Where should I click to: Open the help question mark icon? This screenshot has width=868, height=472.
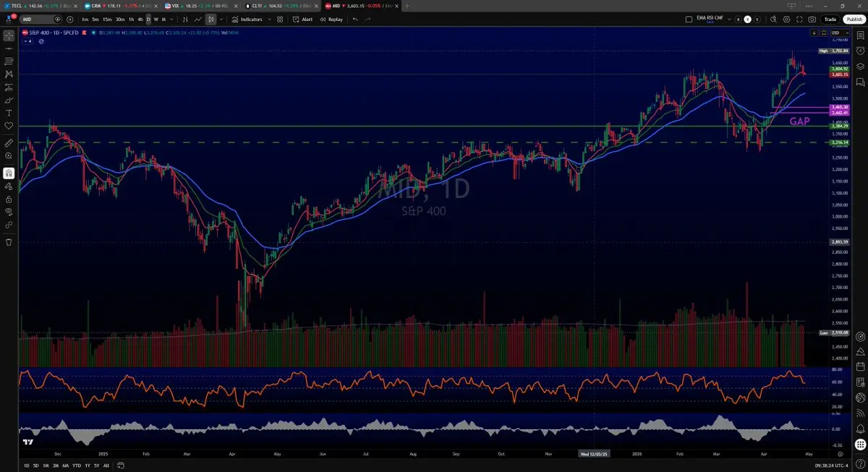tap(860, 463)
